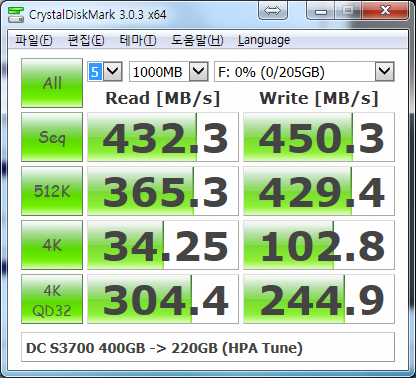
Task: Open the 편집(E) menu
Action: point(86,40)
